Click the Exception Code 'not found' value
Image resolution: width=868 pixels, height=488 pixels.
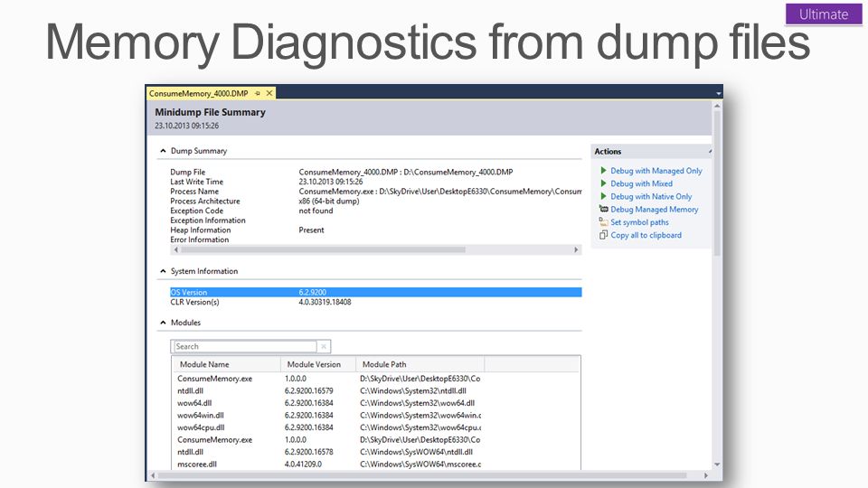pyautogui.click(x=316, y=211)
